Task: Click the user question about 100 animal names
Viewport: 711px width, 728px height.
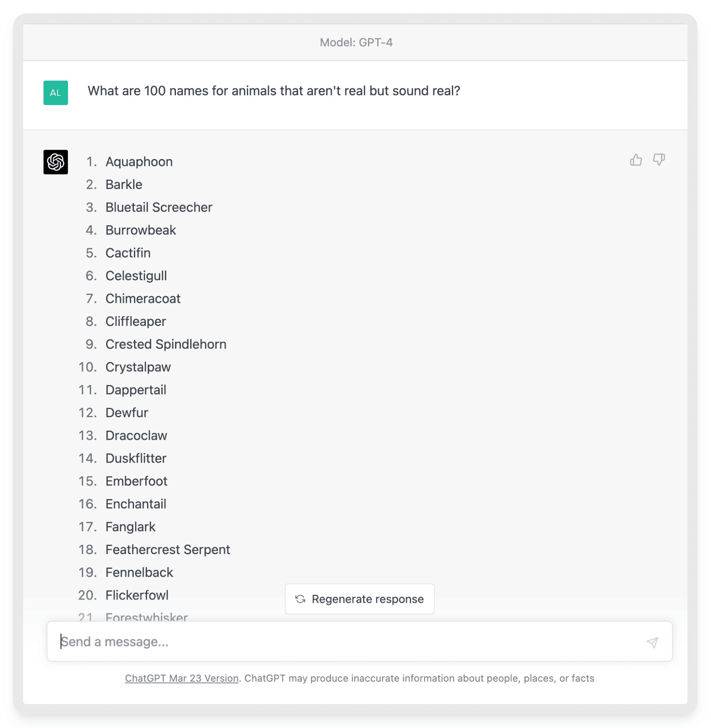Action: (x=274, y=91)
